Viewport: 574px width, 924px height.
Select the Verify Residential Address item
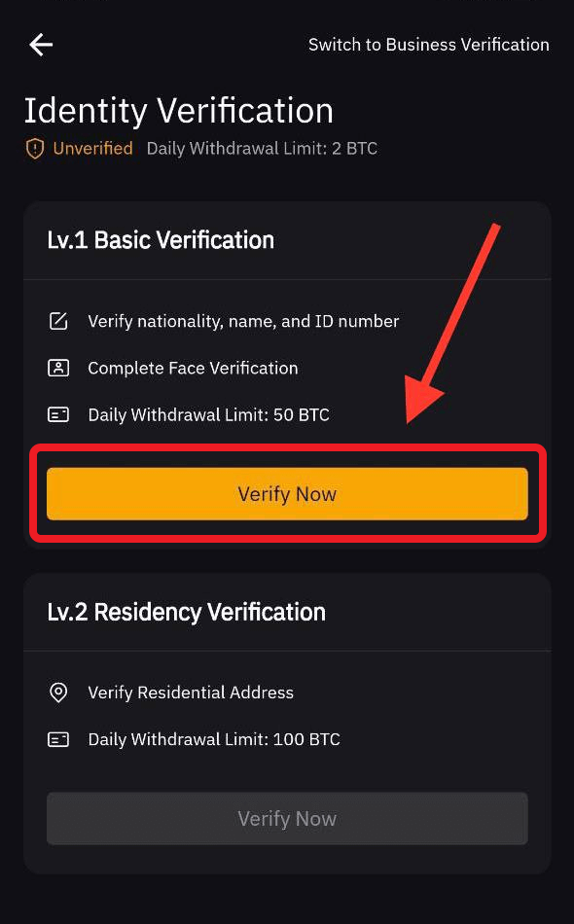click(191, 693)
